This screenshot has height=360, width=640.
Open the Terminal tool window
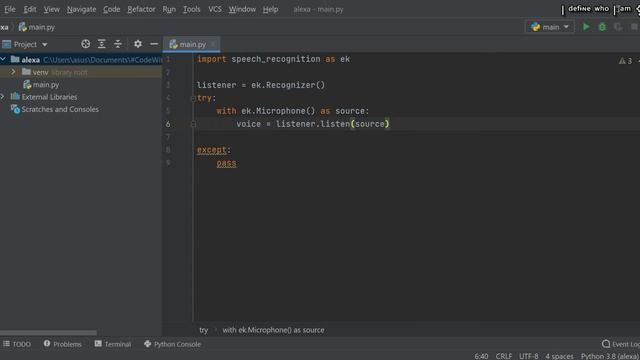113,344
